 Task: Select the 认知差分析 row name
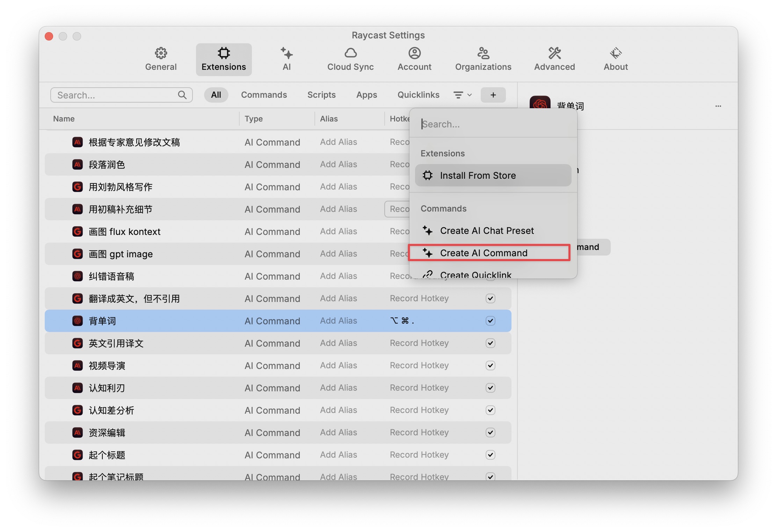[111, 410]
